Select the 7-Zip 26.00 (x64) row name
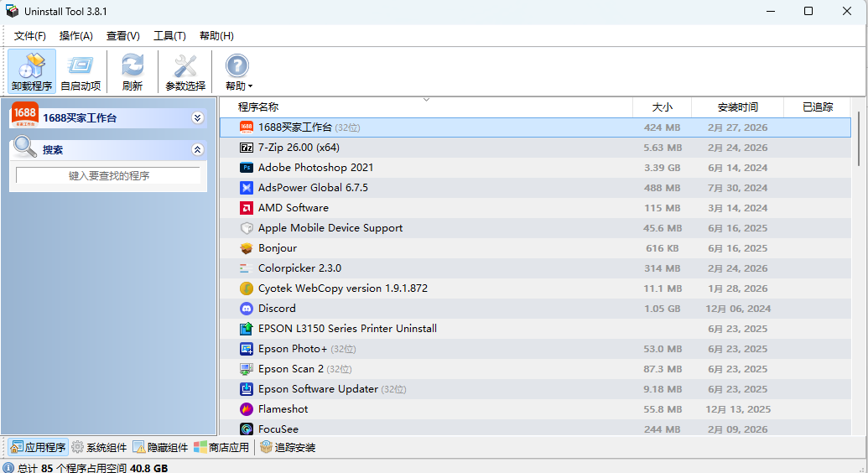 pyautogui.click(x=299, y=148)
